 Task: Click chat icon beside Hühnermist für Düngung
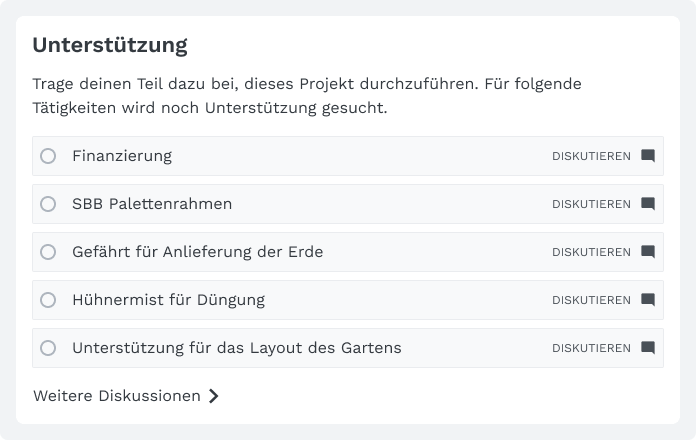click(648, 300)
